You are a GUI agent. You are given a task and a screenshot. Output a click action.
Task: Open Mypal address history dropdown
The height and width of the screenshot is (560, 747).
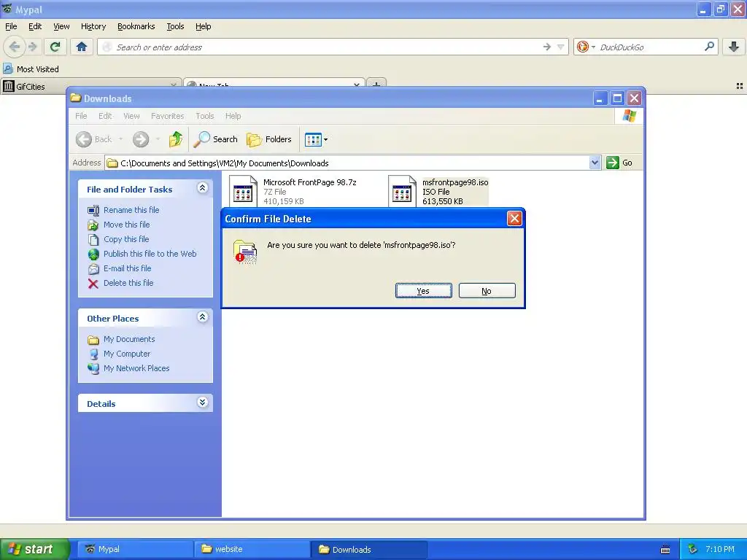click(x=561, y=47)
